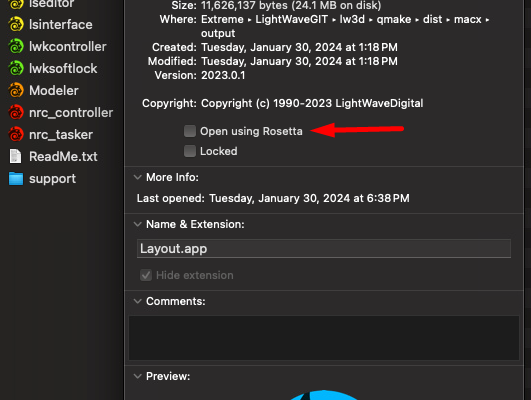Click the Layout.app name field

click(x=324, y=249)
